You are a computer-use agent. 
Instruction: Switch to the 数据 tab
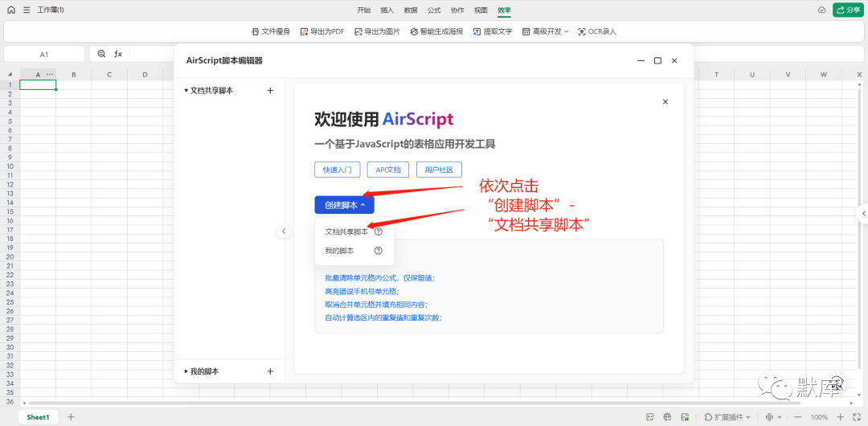(x=411, y=10)
